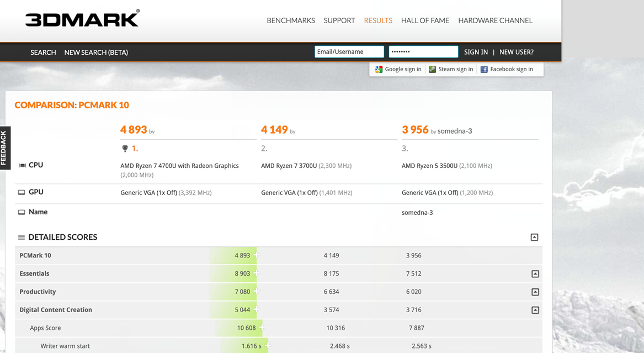
Task: Click the plus icon in Productivity row
Action: 256,291
